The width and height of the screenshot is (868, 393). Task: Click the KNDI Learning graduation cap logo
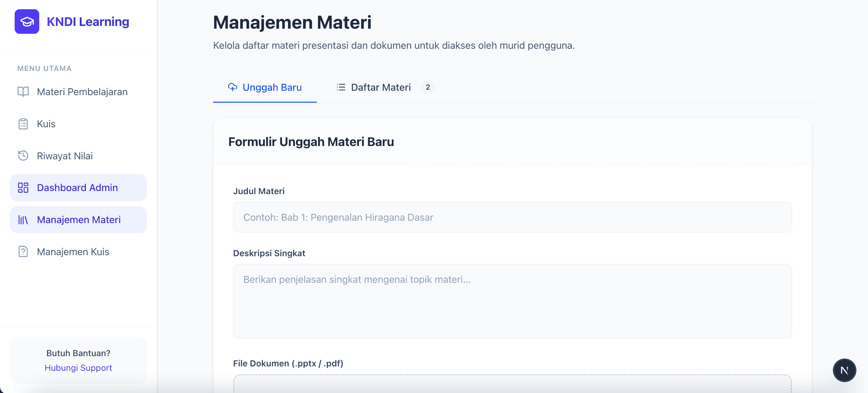pos(27,21)
